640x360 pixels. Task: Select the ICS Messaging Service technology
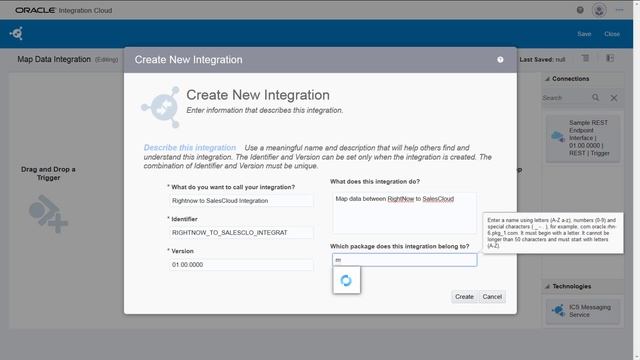(583, 311)
